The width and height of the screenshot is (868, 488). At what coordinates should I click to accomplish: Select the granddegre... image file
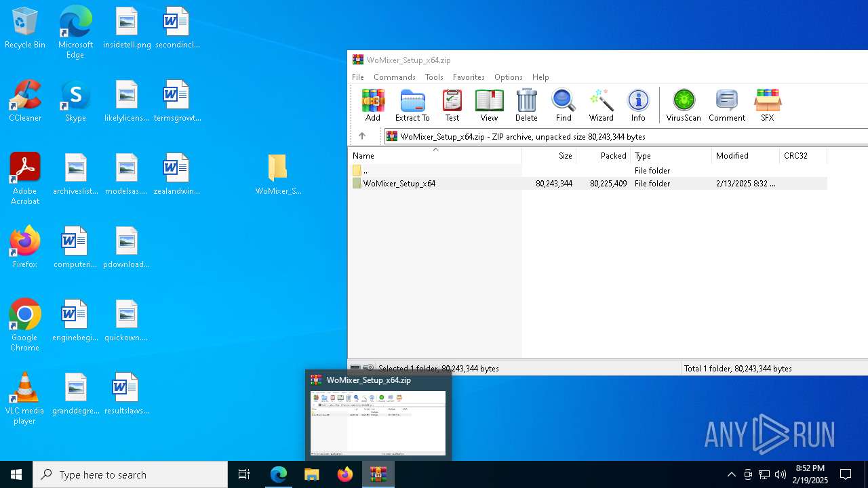point(75,394)
